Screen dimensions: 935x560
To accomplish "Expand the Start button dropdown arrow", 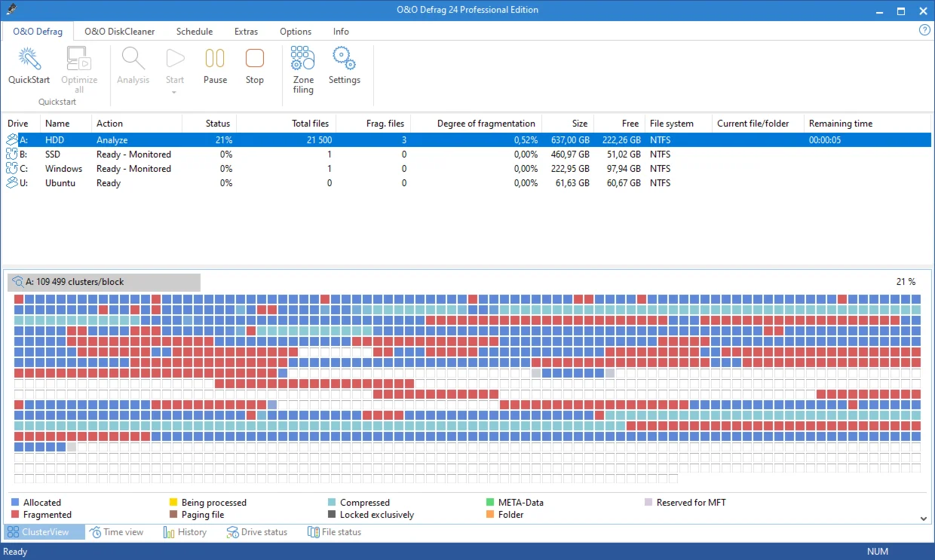I will click(x=174, y=93).
